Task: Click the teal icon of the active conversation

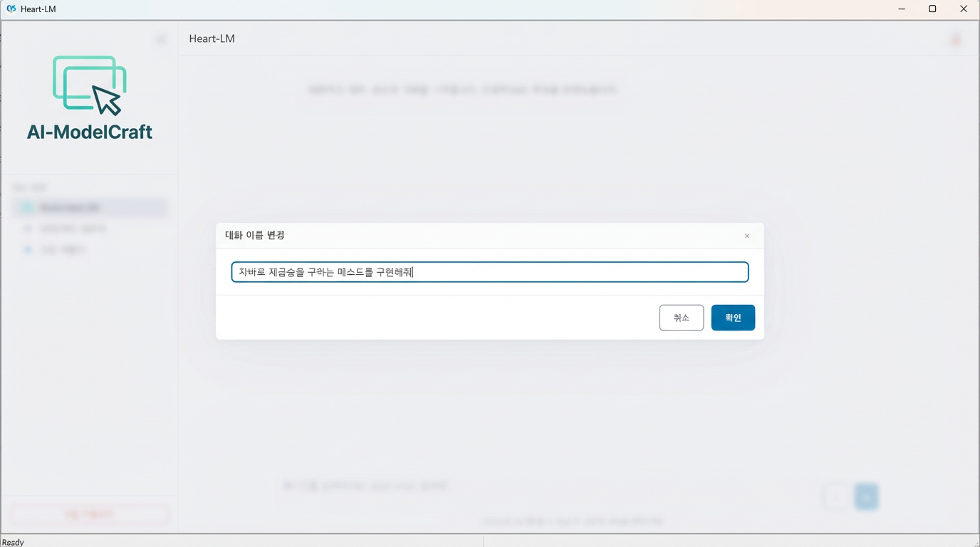Action: click(26, 207)
